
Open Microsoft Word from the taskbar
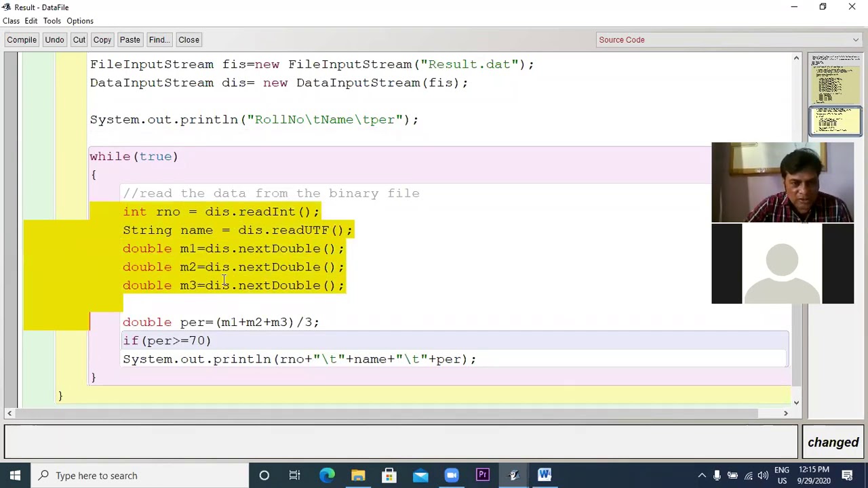tap(545, 475)
